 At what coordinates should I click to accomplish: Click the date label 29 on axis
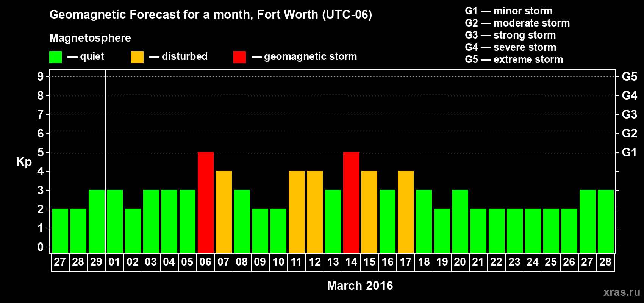(x=96, y=262)
